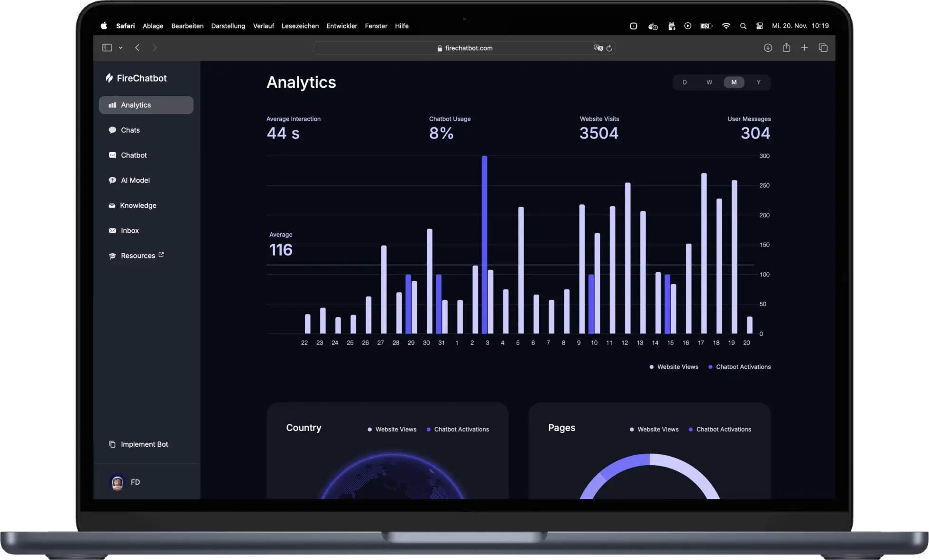
Task: Open the Lesezeichen menu
Action: pyautogui.click(x=300, y=26)
